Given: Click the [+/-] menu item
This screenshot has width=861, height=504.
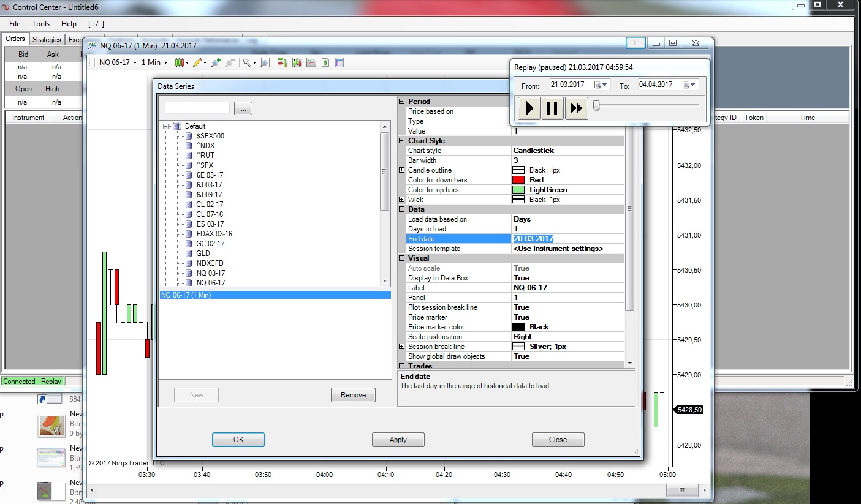Looking at the screenshot, I should tap(96, 24).
